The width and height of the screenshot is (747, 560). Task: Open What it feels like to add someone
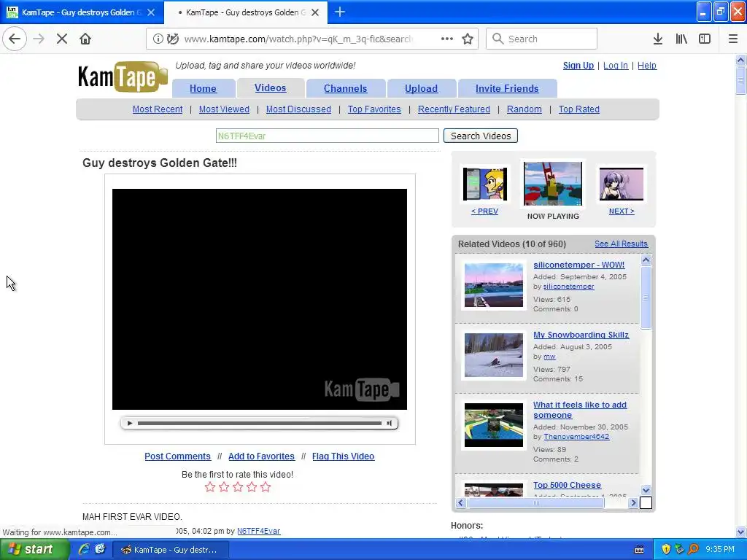click(580, 410)
